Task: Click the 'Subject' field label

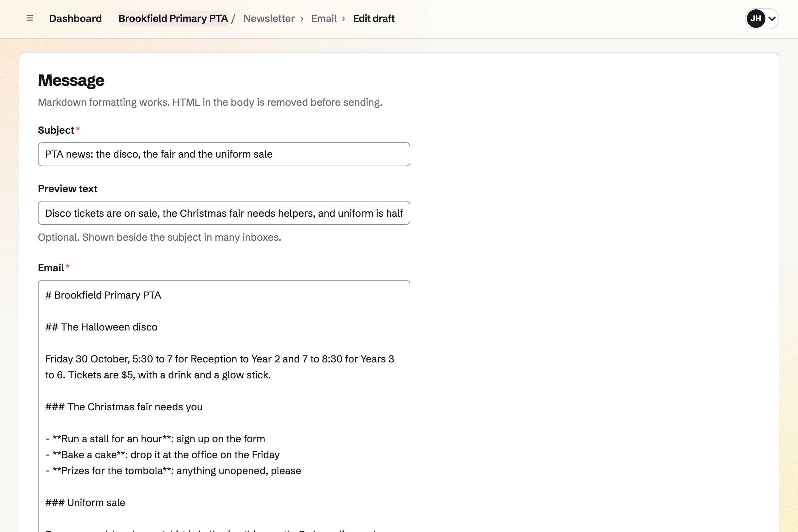Action: (56, 130)
